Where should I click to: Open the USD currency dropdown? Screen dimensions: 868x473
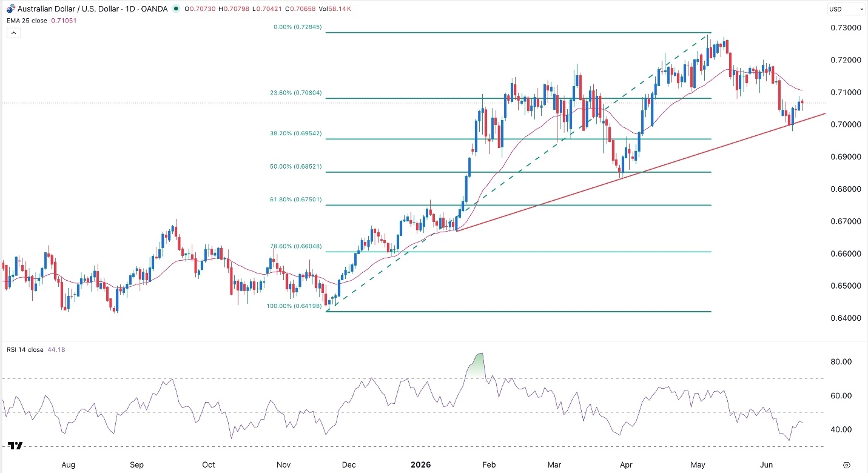[846, 9]
